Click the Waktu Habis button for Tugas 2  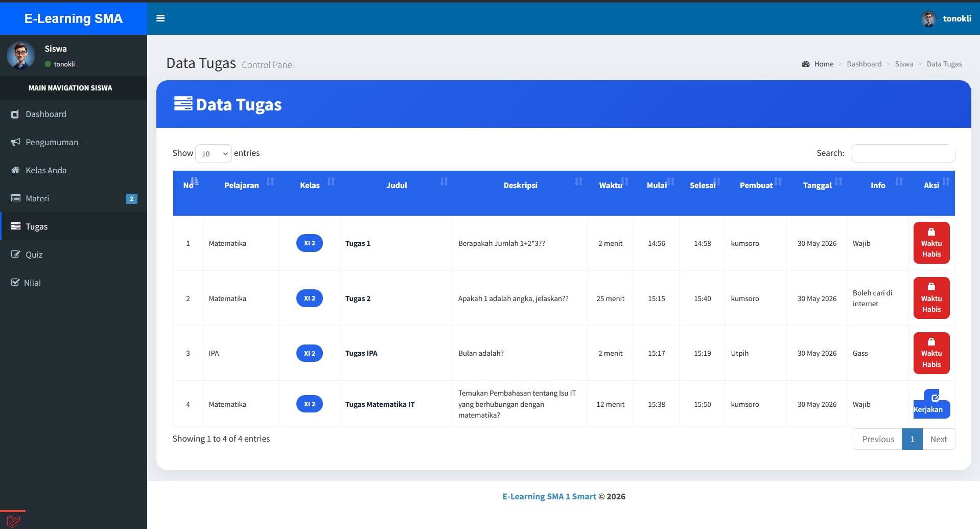[x=931, y=298]
